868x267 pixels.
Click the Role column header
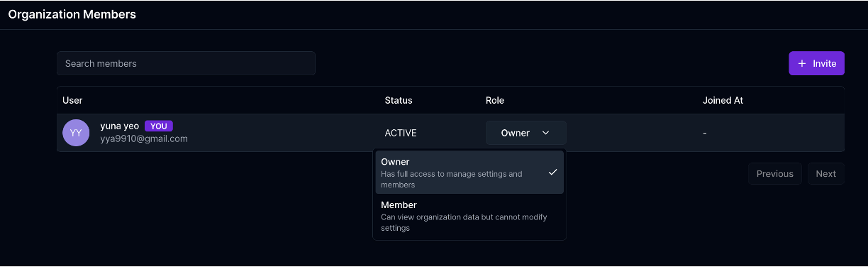coord(495,100)
